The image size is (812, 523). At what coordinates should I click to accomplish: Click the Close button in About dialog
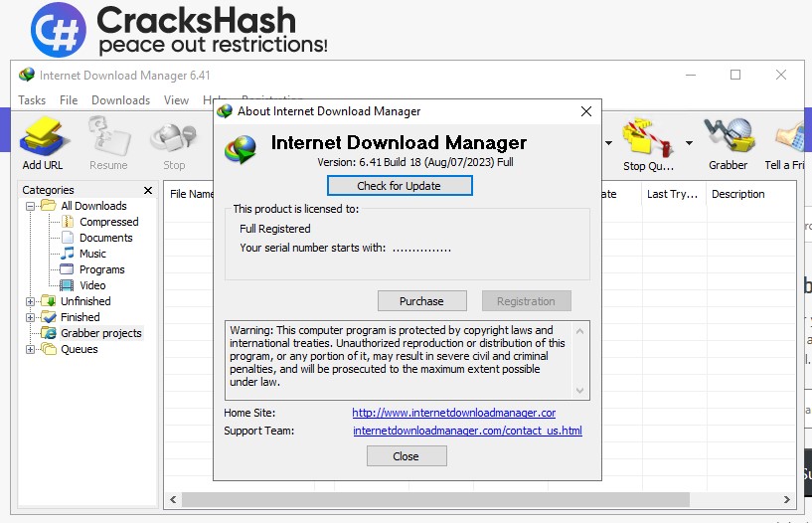[x=406, y=456]
